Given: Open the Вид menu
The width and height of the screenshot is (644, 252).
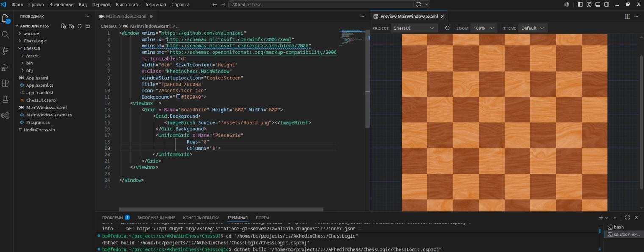Looking at the screenshot, I should pyautogui.click(x=83, y=4).
